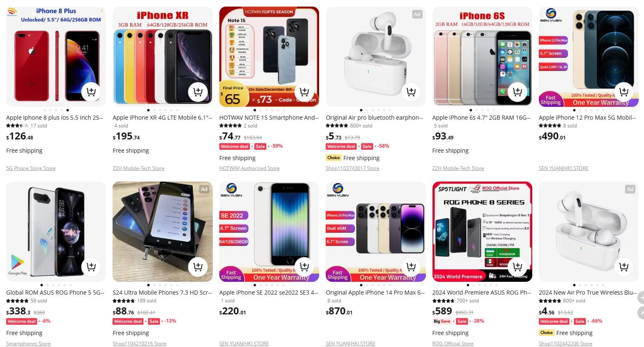Screen dimensions: 644x347
Task: Add 2024 New Air Pro earbuds to cart
Action: click(624, 267)
